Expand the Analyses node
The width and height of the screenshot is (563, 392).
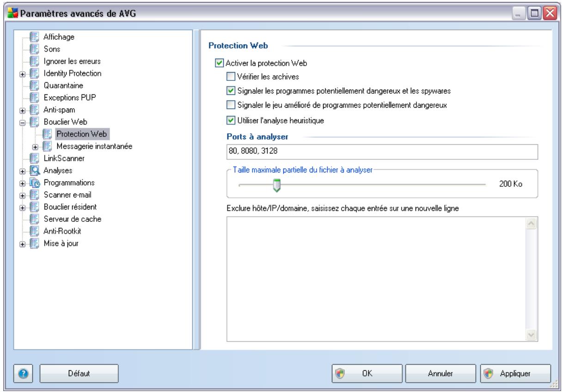point(22,171)
